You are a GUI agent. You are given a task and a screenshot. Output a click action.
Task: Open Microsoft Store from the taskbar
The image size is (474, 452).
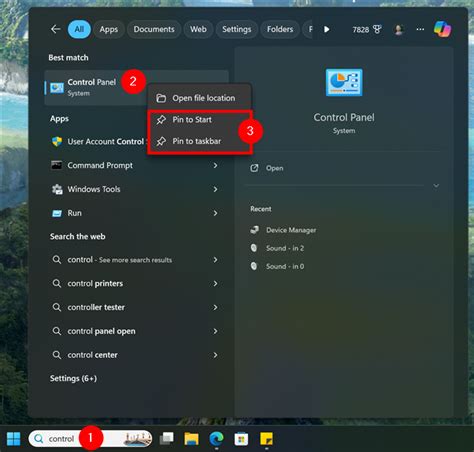pos(241,439)
